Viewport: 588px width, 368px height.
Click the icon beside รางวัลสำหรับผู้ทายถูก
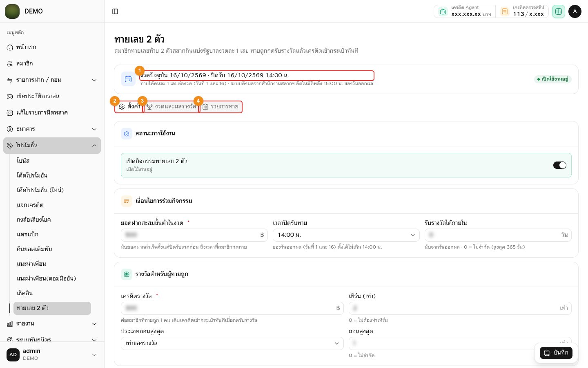click(127, 274)
